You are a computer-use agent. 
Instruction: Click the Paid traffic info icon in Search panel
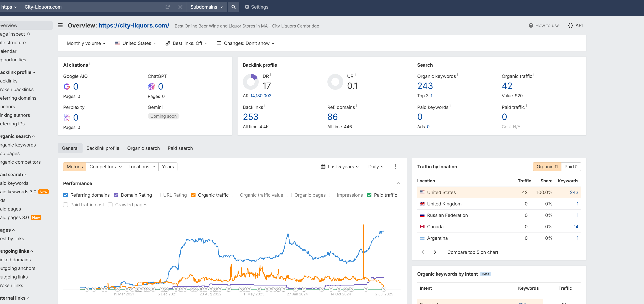(x=526, y=106)
